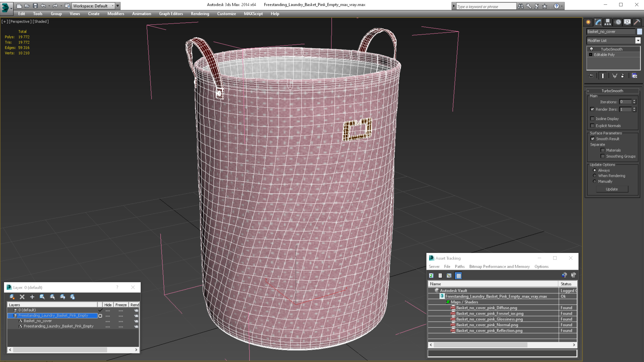Toggle Show End Result icon
Viewport: 644px width, 362px height.
tap(603, 76)
